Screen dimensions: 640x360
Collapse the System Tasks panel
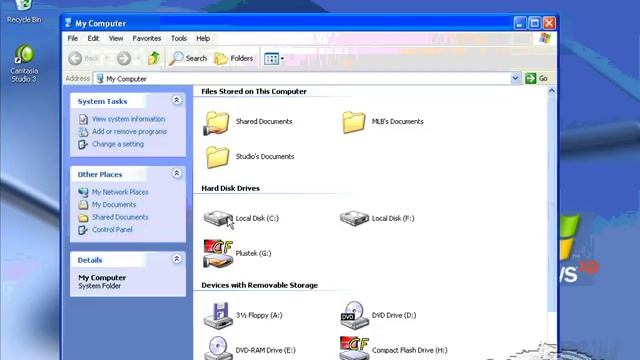click(x=177, y=100)
